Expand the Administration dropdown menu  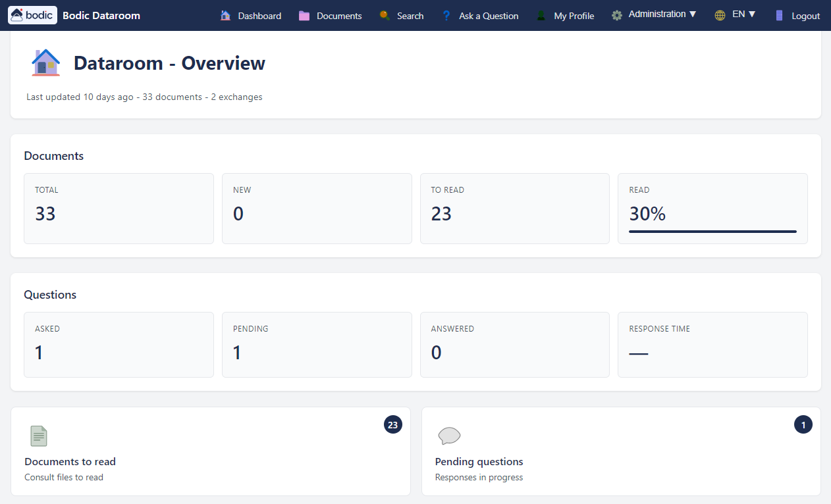(662, 14)
